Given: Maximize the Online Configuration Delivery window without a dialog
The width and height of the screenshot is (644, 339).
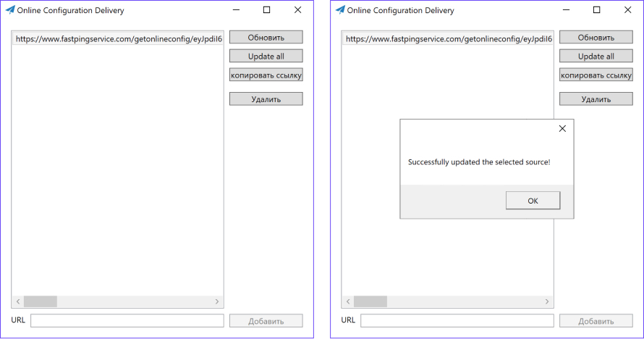Looking at the screenshot, I should (266, 10).
